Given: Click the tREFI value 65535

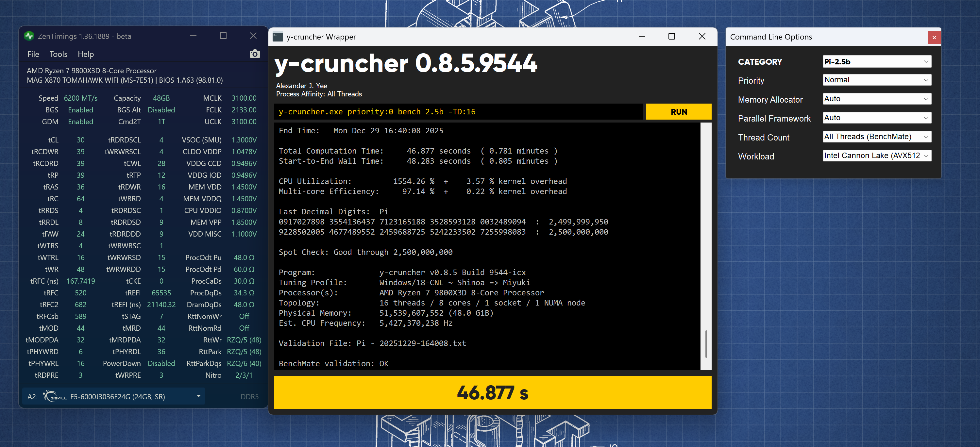Looking at the screenshot, I should click(161, 293).
